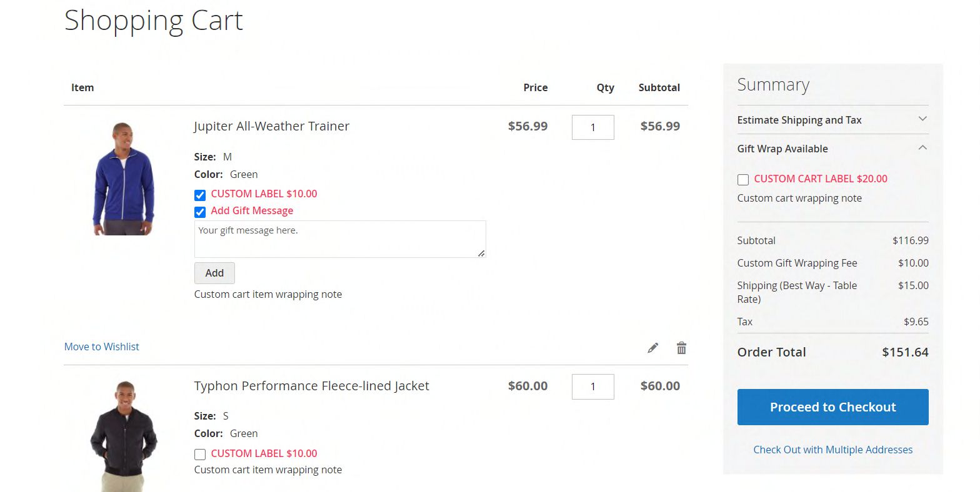This screenshot has height=492, width=980.
Task: Grab the gift message textarea resize handle
Action: 481,253
